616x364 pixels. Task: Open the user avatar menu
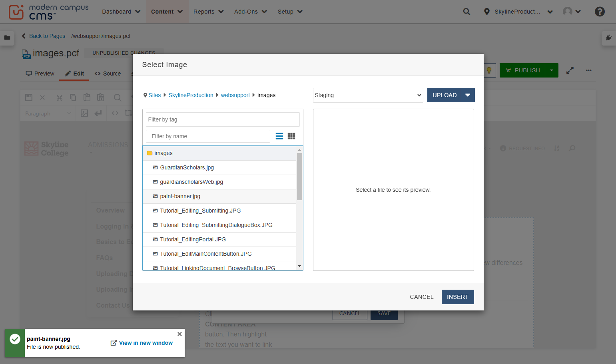pyautogui.click(x=572, y=12)
